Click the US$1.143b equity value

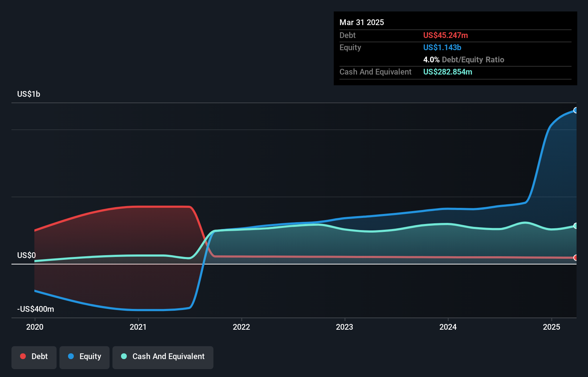click(442, 47)
